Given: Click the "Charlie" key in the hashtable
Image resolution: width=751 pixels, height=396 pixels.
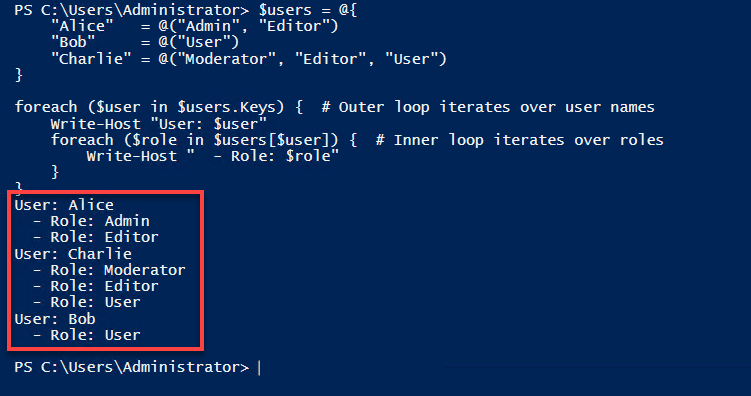Looking at the screenshot, I should click(x=91, y=59).
